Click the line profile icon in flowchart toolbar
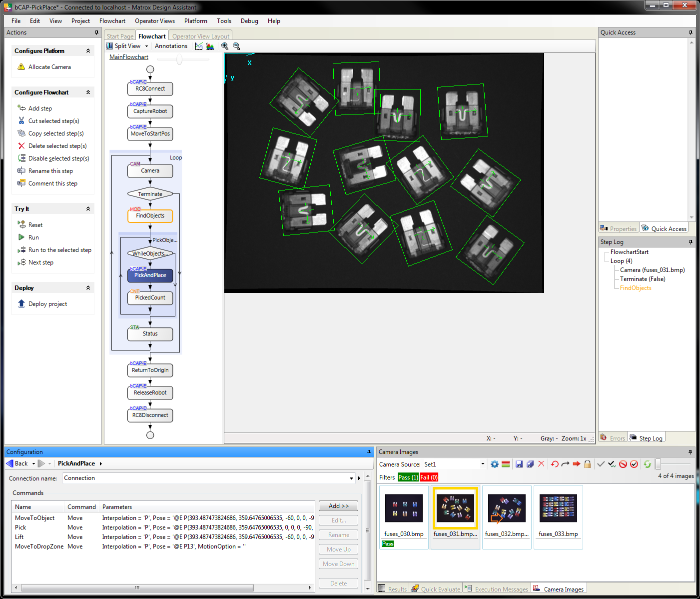Image resolution: width=700 pixels, height=599 pixels. 199,46
